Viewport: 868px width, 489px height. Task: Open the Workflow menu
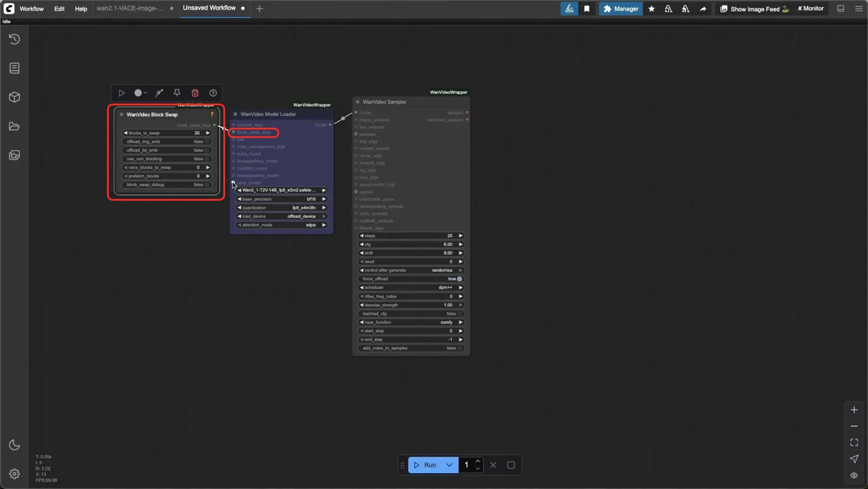tap(32, 9)
